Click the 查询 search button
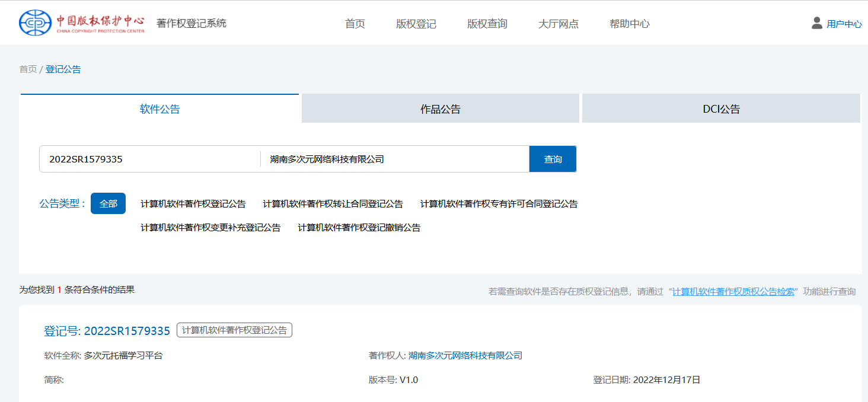Viewport: 868px width, 402px height. 553,159
